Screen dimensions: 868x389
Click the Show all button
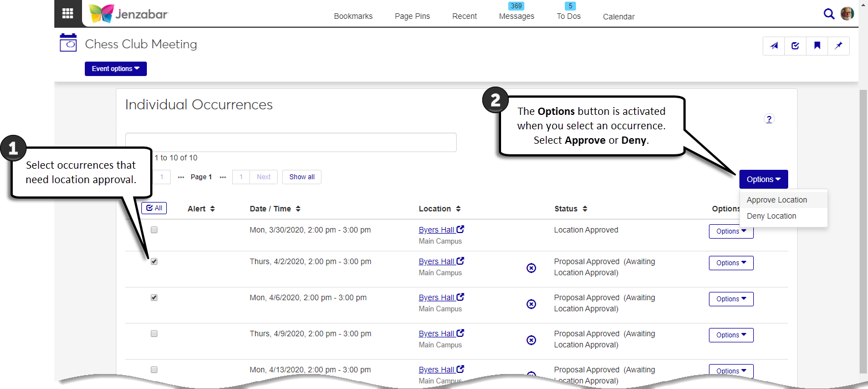302,177
